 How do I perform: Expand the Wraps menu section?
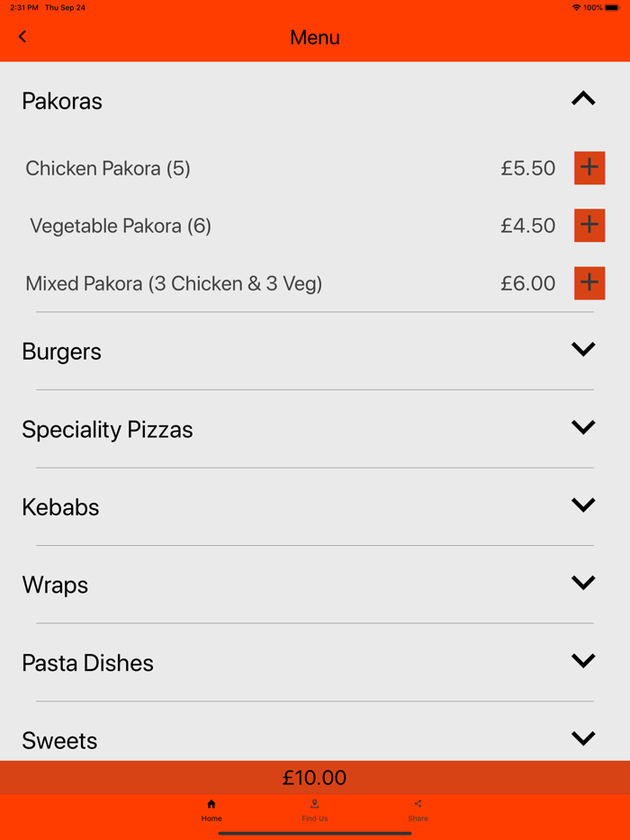[583, 582]
